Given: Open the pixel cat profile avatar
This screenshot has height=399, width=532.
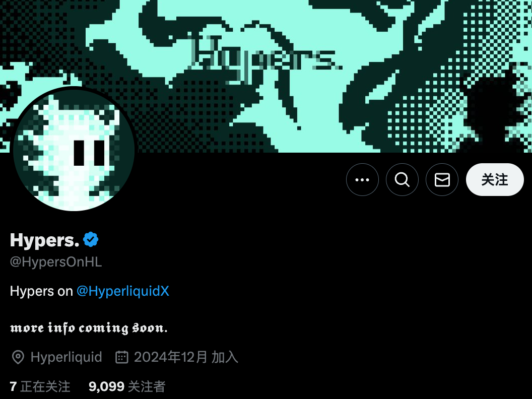Looking at the screenshot, I should click(x=74, y=149).
